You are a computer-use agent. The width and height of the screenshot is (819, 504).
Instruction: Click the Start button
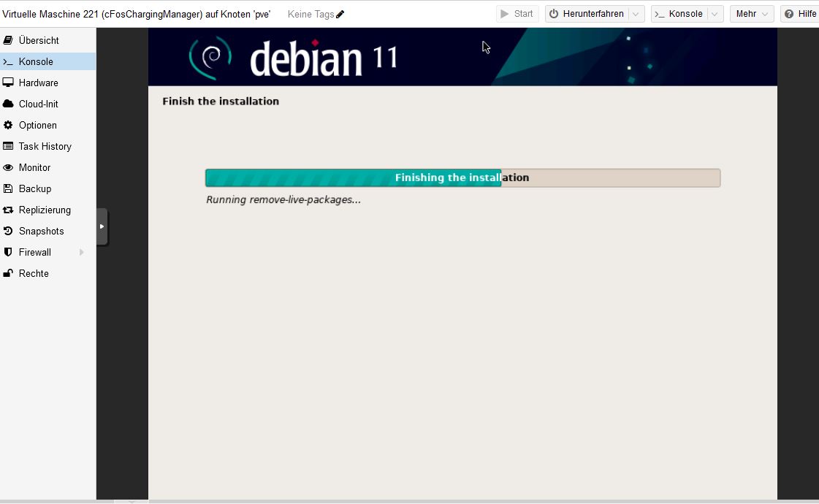pyautogui.click(x=517, y=14)
